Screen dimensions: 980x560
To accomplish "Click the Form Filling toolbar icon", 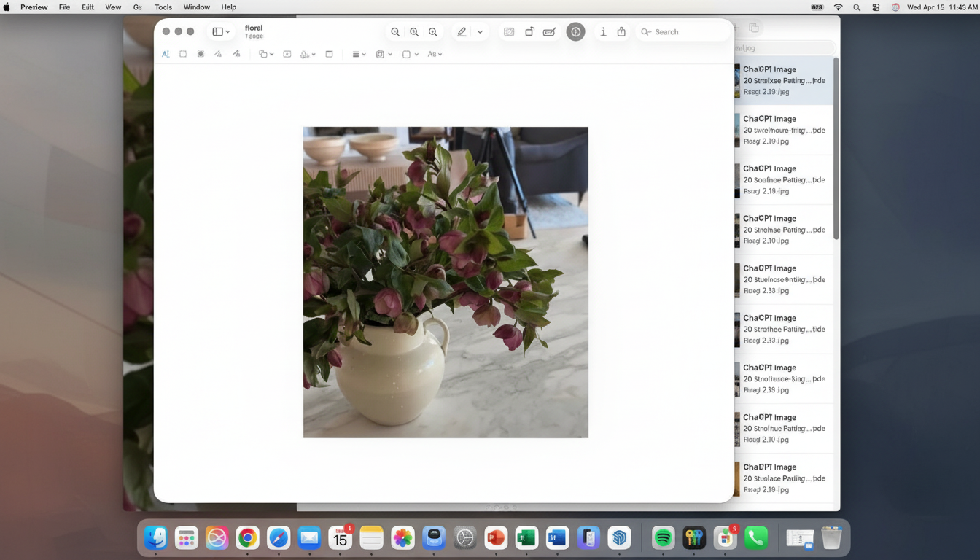I will click(x=550, y=32).
